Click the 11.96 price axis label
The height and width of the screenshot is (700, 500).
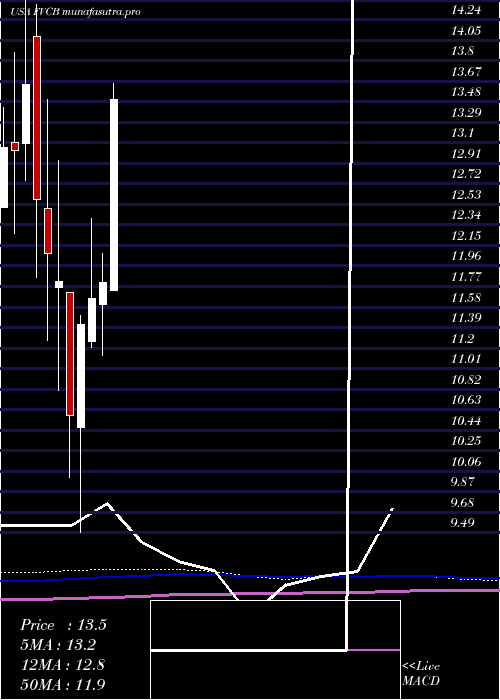tap(466, 256)
